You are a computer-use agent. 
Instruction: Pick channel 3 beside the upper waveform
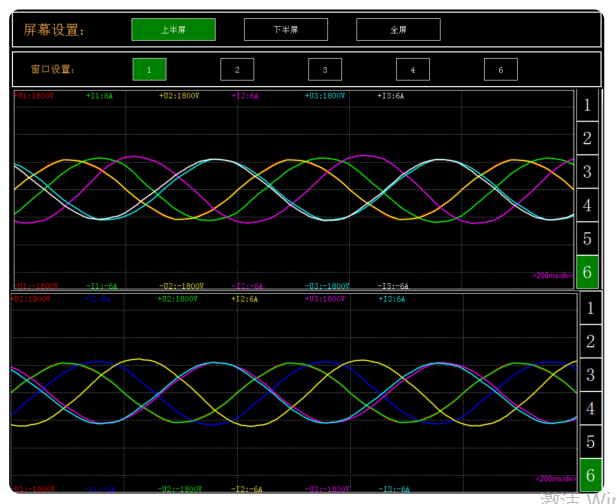point(588,172)
